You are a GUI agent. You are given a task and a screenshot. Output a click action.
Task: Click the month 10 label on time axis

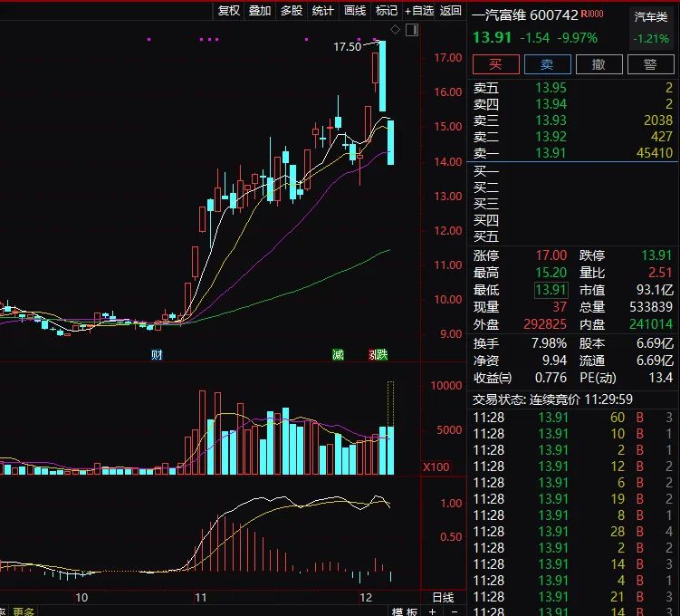point(81,598)
